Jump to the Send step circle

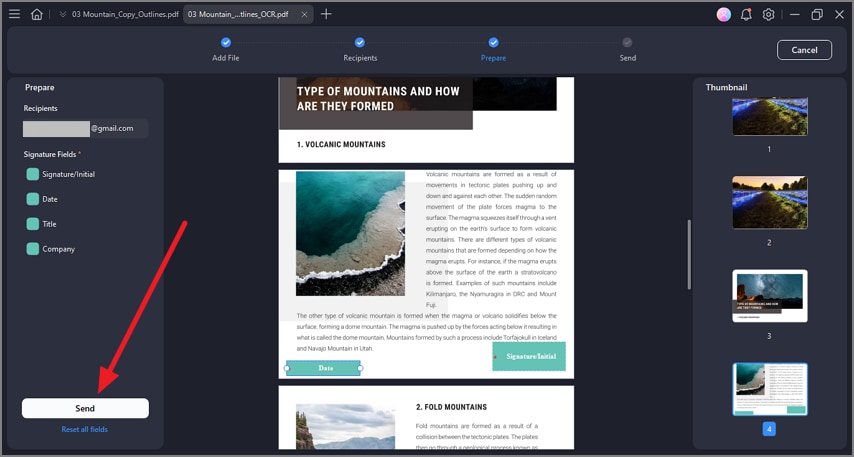[x=627, y=42]
